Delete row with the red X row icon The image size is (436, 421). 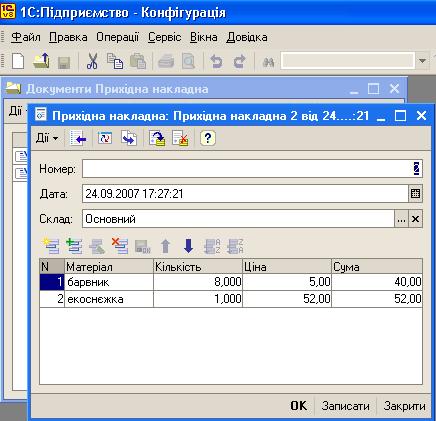coord(120,246)
